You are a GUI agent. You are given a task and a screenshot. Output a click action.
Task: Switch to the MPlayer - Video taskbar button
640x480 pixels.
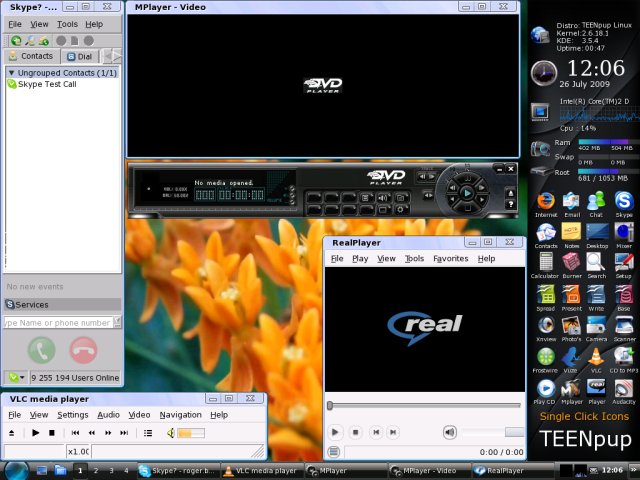coord(427,470)
